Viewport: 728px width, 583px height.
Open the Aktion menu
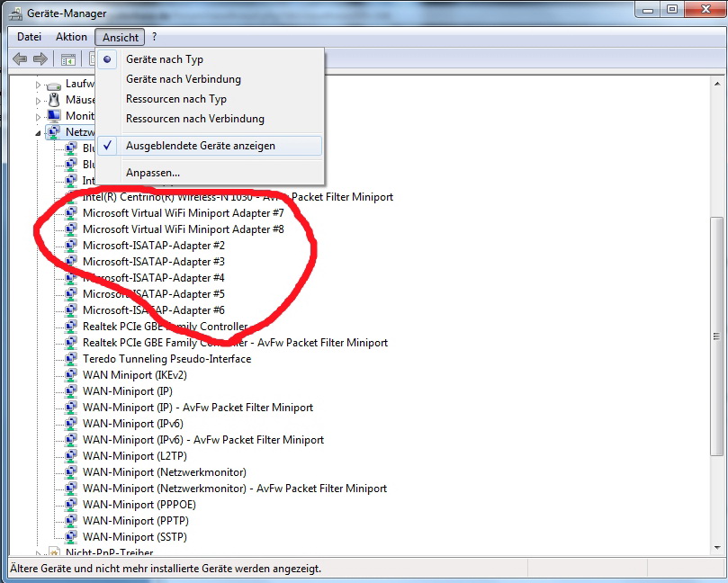click(x=71, y=37)
